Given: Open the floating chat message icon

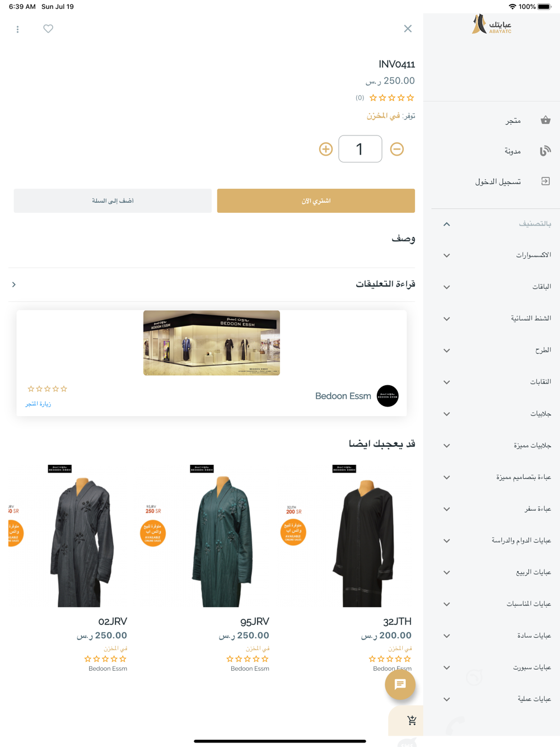Looking at the screenshot, I should (x=400, y=684).
